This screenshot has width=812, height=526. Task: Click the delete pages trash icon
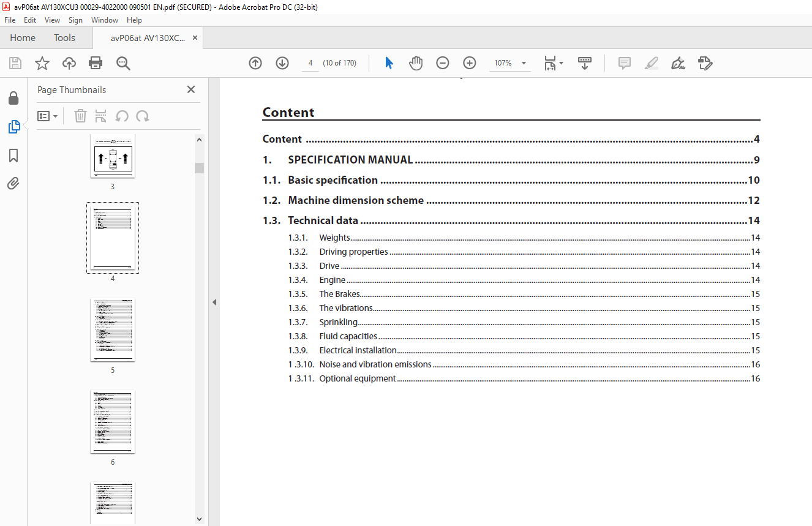[x=80, y=116]
